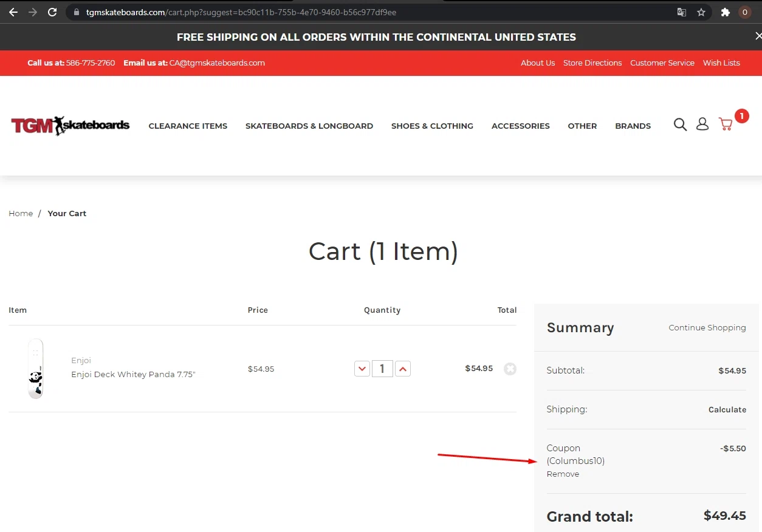The image size is (762, 532).
Task: Click Coupon (Columbus10) label
Action: [x=575, y=454]
